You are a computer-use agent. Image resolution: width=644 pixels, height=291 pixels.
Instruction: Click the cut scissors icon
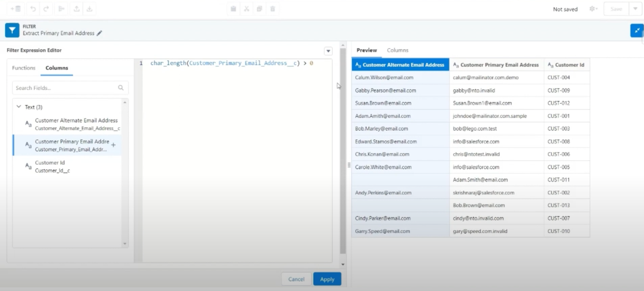click(x=246, y=8)
